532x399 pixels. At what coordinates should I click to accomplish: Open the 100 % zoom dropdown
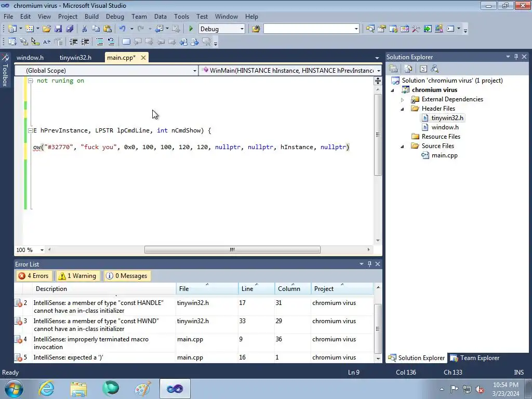coord(42,250)
